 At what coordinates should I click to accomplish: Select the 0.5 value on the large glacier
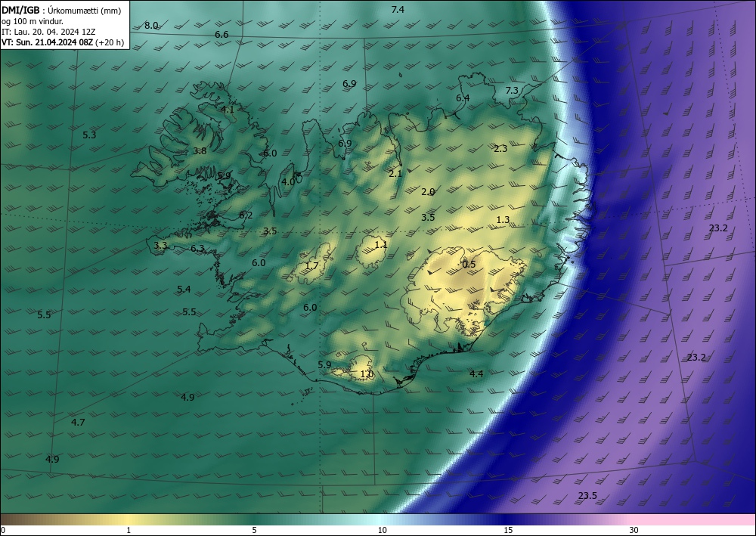click(469, 264)
